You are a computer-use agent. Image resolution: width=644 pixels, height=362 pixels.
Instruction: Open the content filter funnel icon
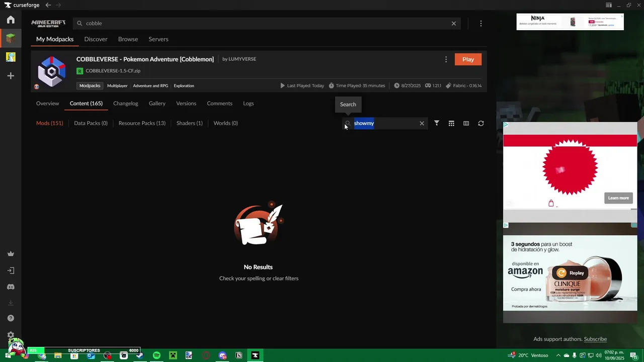click(x=437, y=123)
